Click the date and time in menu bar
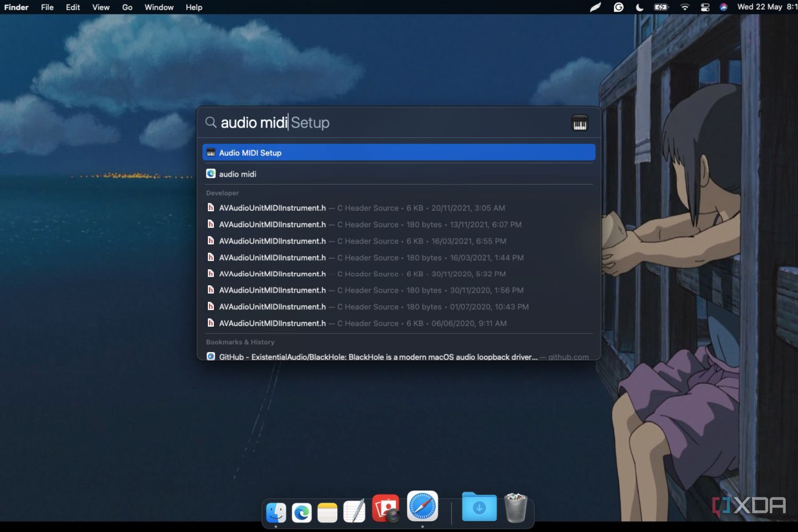Screen dimensions: 798x532 (767, 7)
